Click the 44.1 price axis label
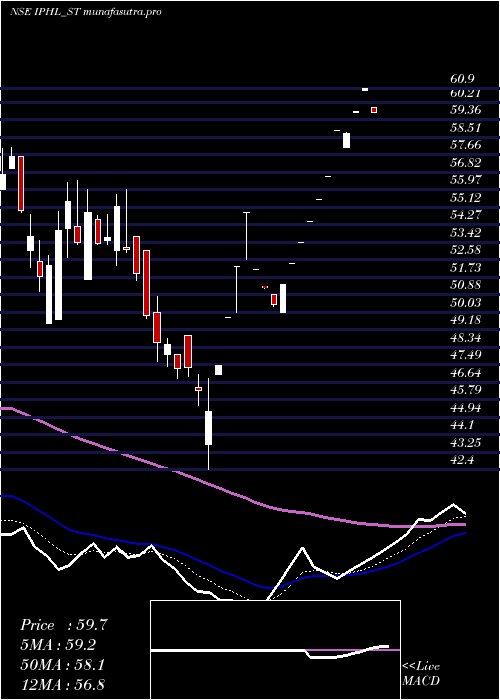This screenshot has width=500, height=700. pyautogui.click(x=462, y=425)
